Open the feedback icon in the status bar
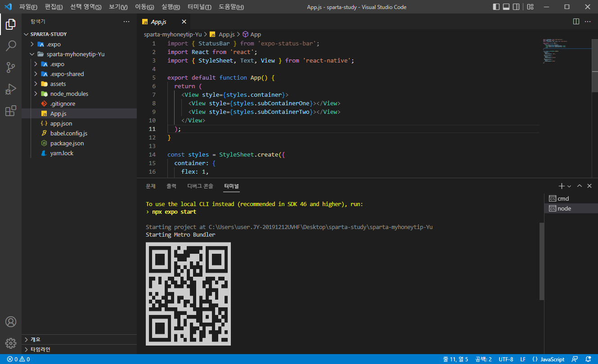This screenshot has width=598, height=364. [575, 360]
